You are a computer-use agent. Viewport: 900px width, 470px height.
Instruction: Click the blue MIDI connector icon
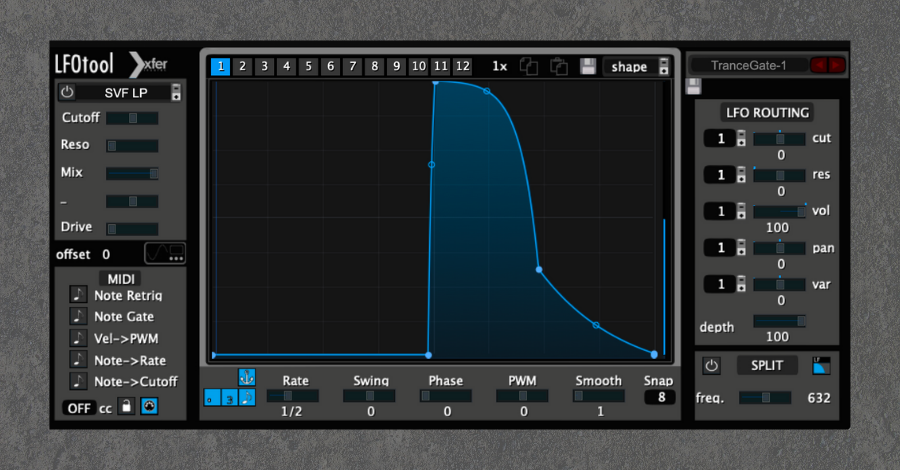point(149,406)
